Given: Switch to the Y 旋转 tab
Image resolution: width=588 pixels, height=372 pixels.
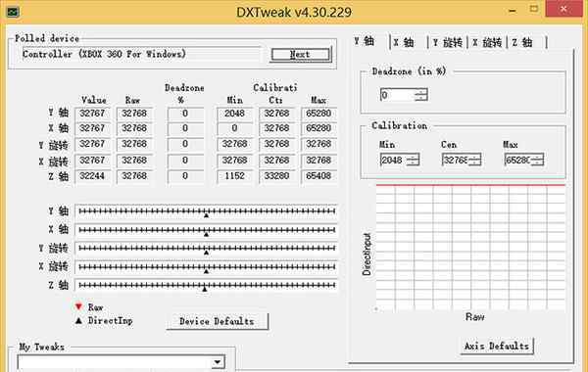Looking at the screenshot, I should point(448,42).
